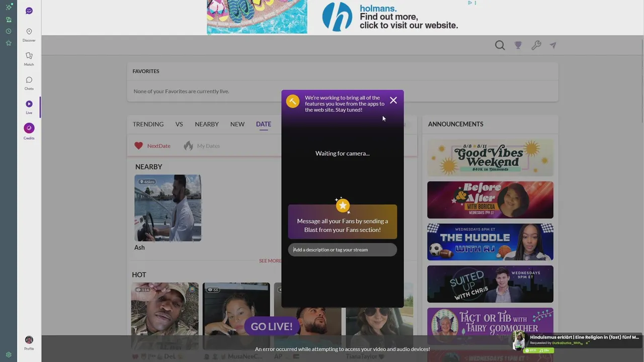Select the My Dates sub-tab label
This screenshot has height=362, width=644.
click(208, 146)
